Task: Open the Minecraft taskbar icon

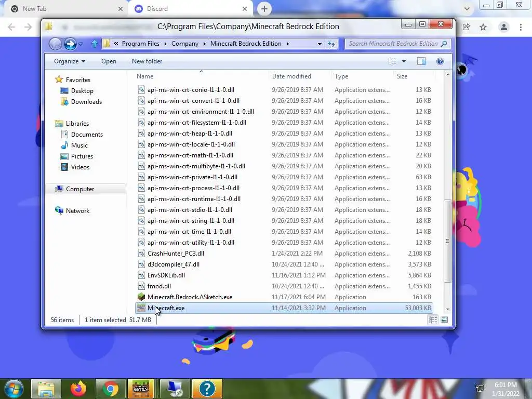Action: 141,389
